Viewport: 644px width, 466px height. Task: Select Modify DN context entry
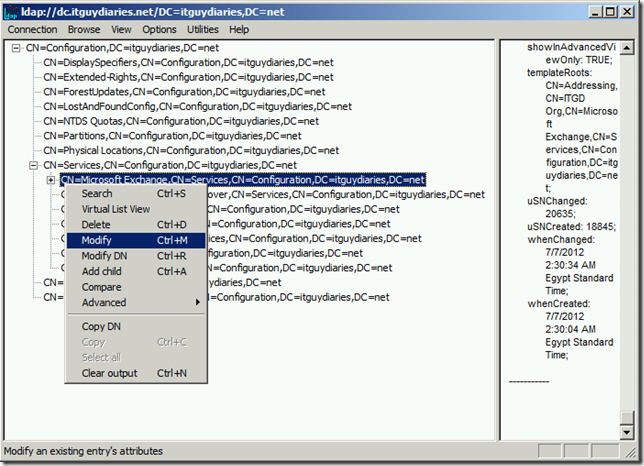[136, 256]
